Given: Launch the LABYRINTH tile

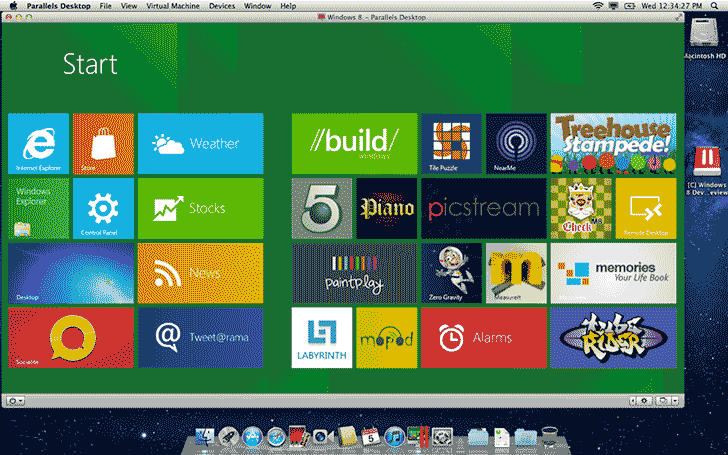Looking at the screenshot, I should pyautogui.click(x=322, y=338).
